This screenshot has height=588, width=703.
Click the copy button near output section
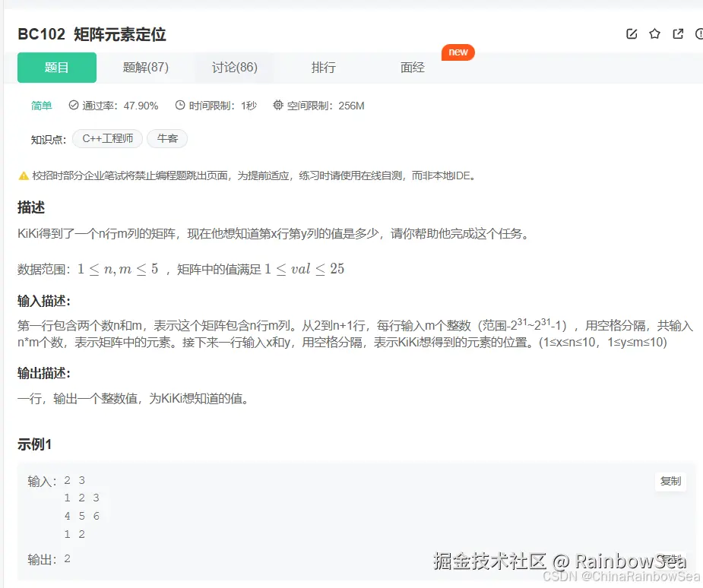pos(670,557)
